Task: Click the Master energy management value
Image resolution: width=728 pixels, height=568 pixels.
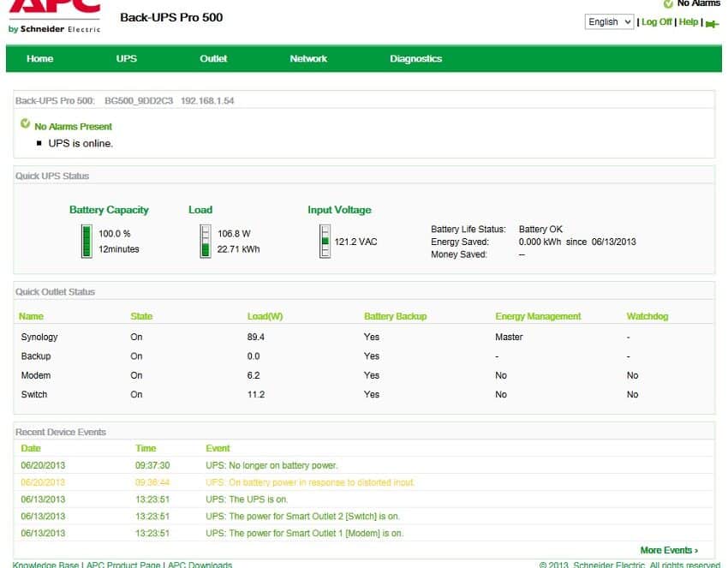Action: coord(509,337)
